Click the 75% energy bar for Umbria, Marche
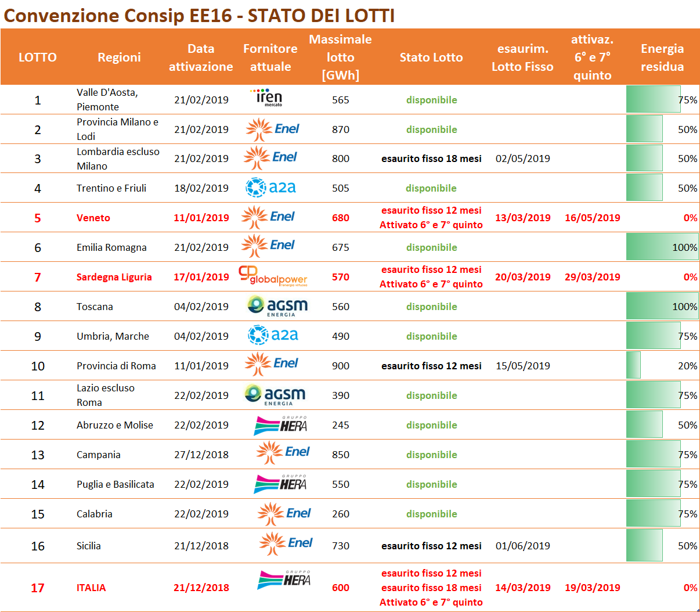This screenshot has height=612, width=700. 654,336
